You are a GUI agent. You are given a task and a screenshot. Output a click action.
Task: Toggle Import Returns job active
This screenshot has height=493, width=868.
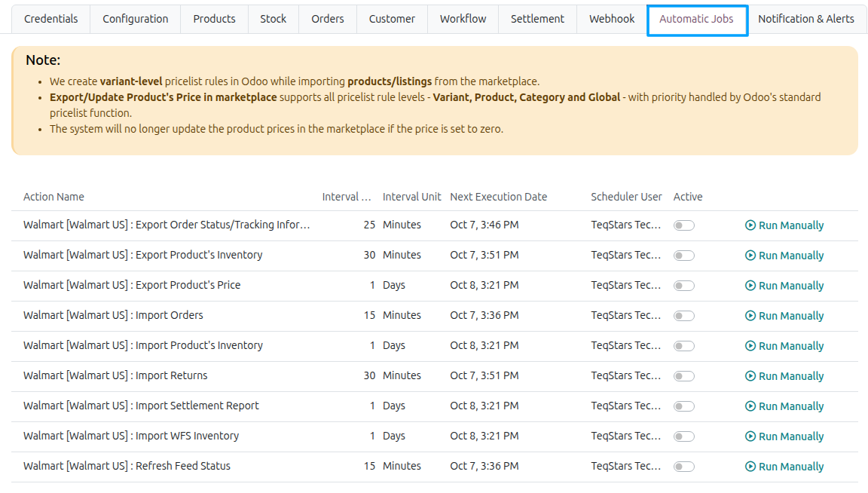pos(683,376)
